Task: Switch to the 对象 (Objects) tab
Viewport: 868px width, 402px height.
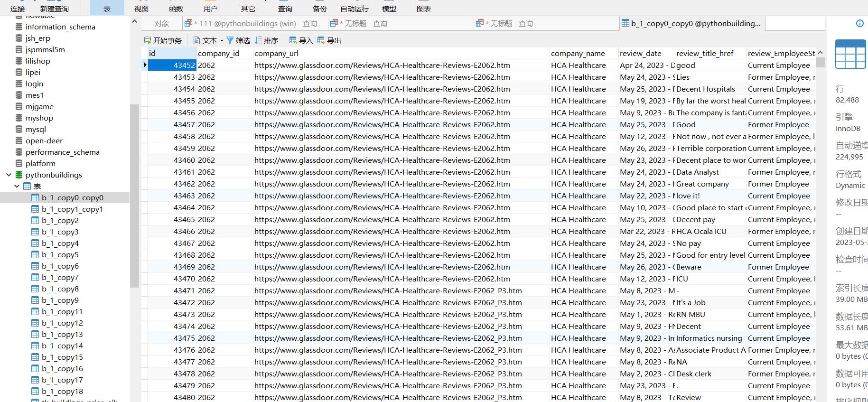Action: click(x=162, y=23)
